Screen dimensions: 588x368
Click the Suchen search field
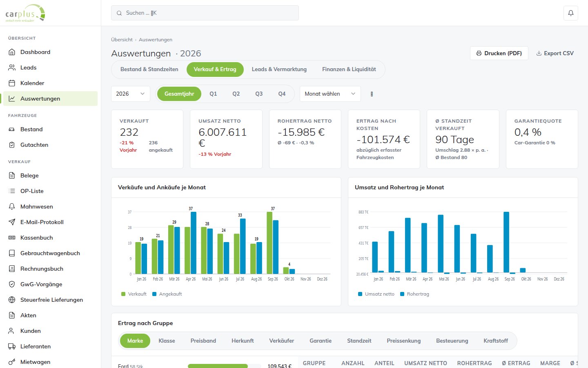(x=205, y=13)
